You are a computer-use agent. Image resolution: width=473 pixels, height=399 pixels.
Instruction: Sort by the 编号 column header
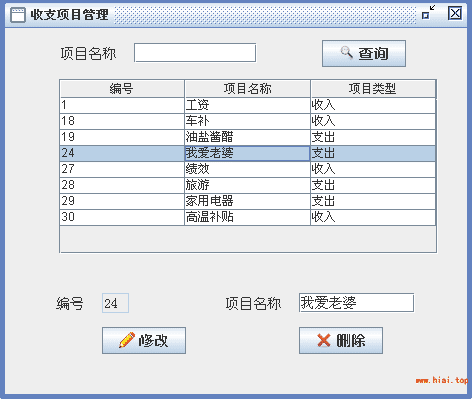point(122,89)
